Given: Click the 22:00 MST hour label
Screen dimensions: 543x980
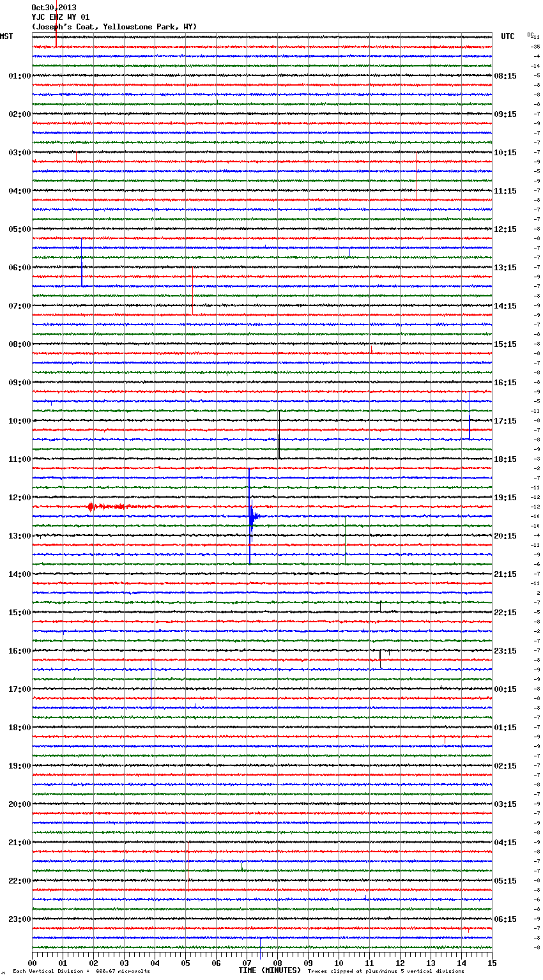Looking at the screenshot, I should [20, 881].
